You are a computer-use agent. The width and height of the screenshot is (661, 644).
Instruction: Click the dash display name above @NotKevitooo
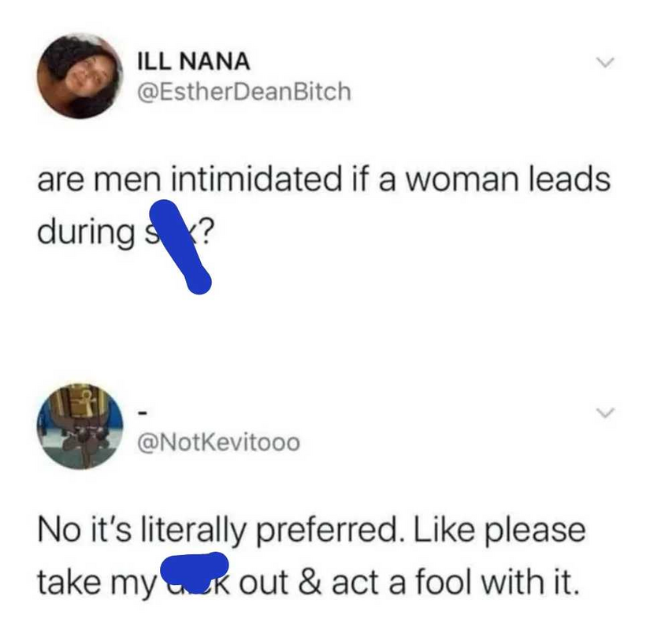pos(143,412)
